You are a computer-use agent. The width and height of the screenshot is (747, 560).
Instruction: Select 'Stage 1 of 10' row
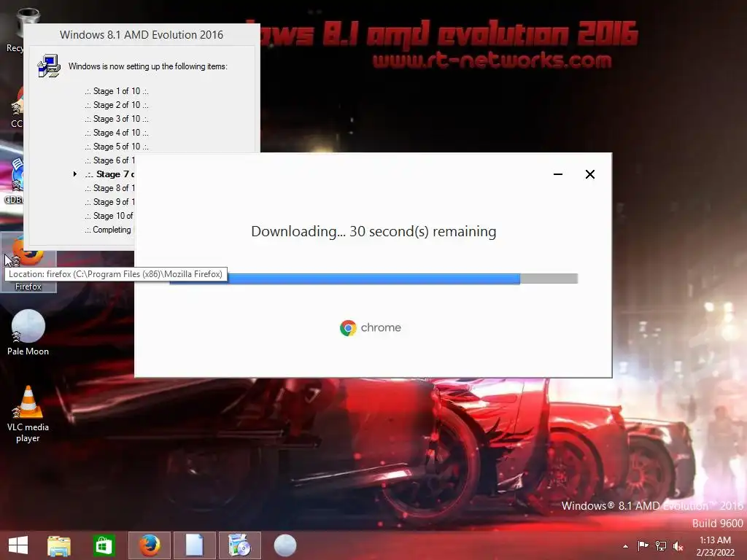(x=117, y=91)
